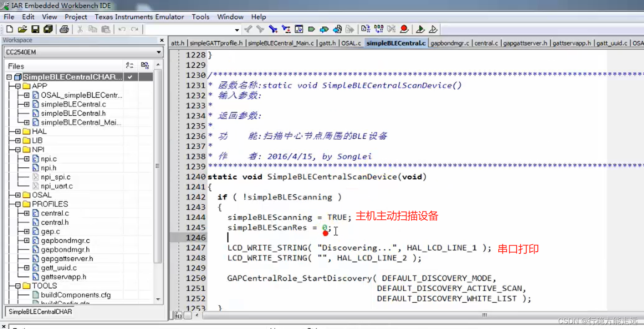The height and width of the screenshot is (329, 644).
Task: Create a new document with New icon
Action: pyautogui.click(x=10, y=29)
